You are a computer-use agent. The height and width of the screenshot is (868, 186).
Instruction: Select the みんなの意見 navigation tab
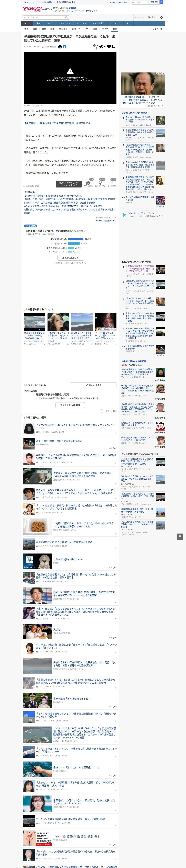click(98, 23)
